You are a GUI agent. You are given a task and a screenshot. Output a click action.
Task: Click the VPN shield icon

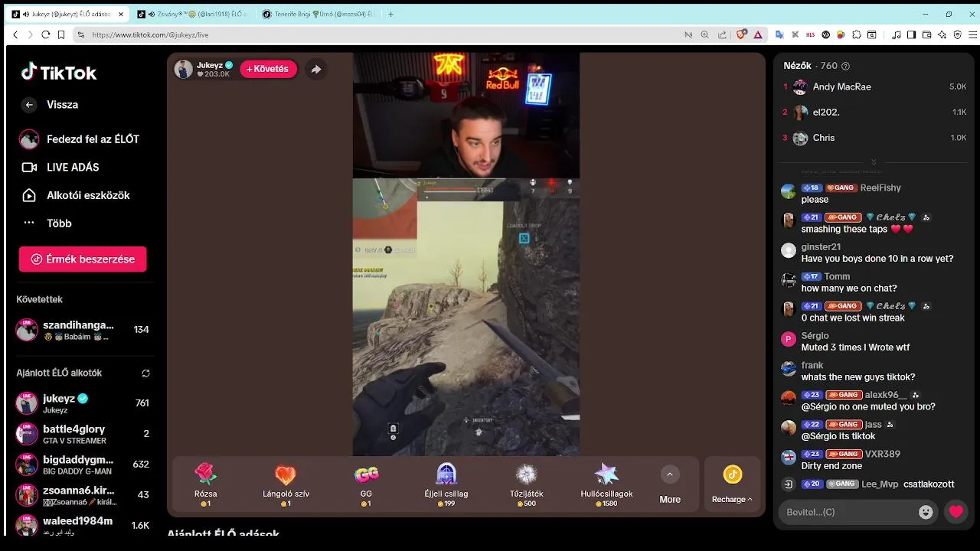[958, 34]
